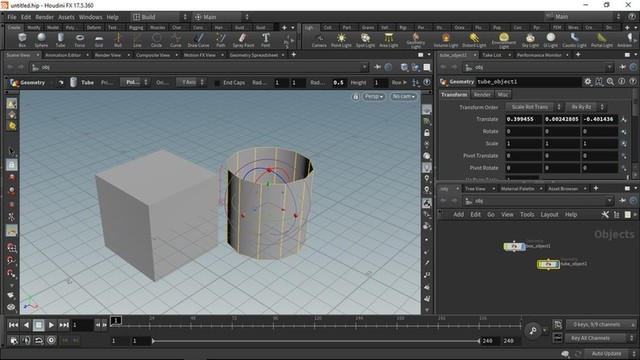The image size is (640, 360).
Task: Open the Render menu
Action: (x=44, y=17)
